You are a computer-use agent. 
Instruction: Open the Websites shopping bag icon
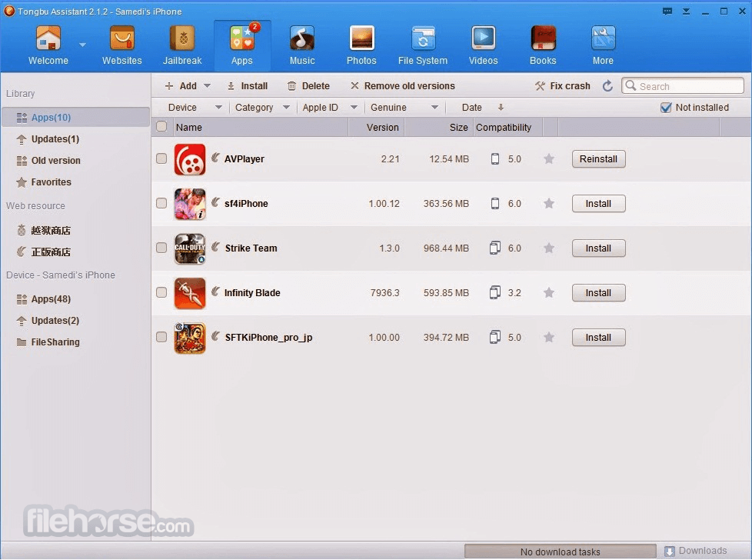[121, 38]
